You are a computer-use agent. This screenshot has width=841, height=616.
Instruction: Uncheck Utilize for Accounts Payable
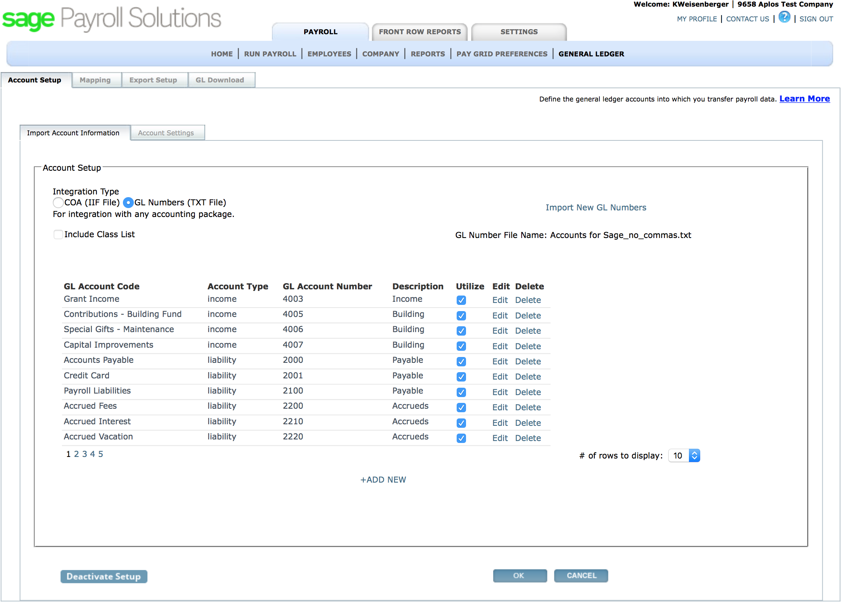tap(461, 362)
